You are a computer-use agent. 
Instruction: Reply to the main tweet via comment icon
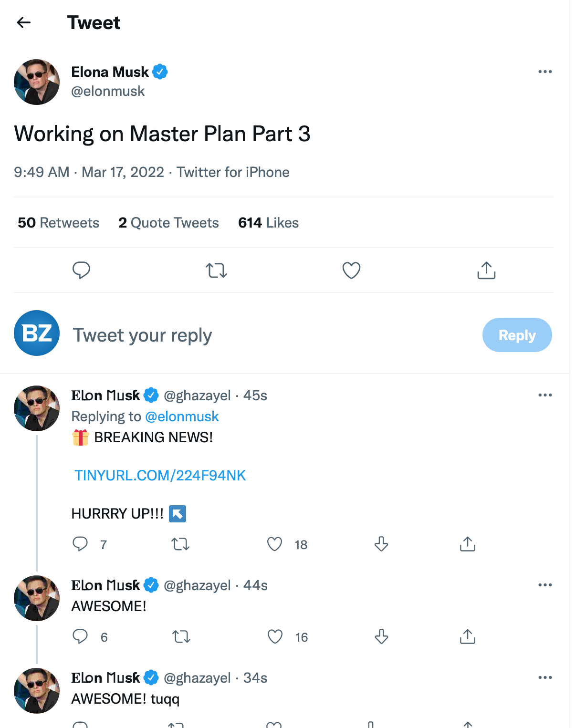point(81,270)
